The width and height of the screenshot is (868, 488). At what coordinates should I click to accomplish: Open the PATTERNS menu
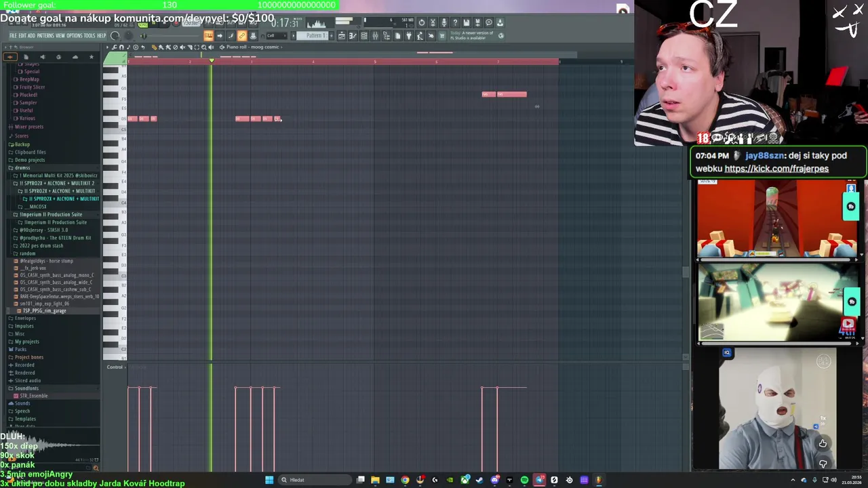[x=45, y=36]
